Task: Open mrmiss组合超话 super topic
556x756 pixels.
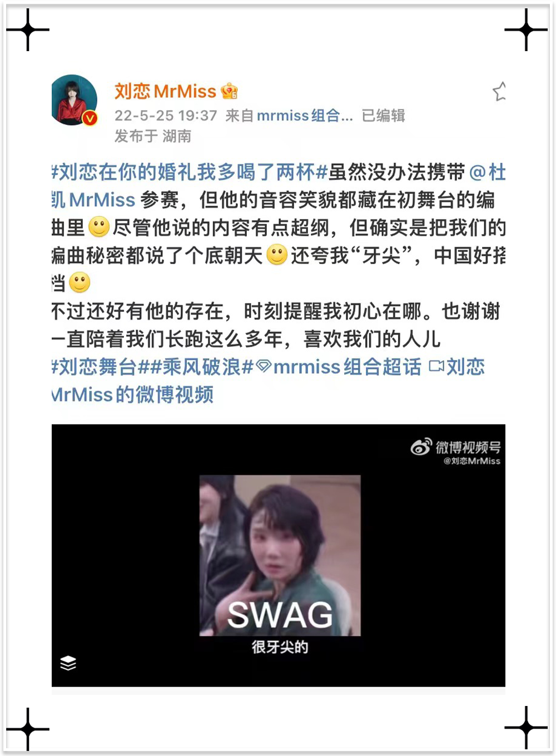Action: [x=348, y=367]
